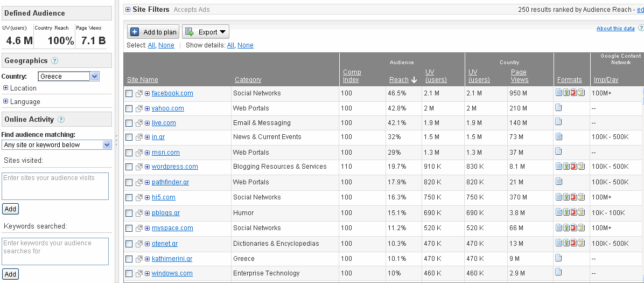Screen dimensions: 644x283
Task: Check the pblogs.gr row checkbox
Action: click(129, 213)
